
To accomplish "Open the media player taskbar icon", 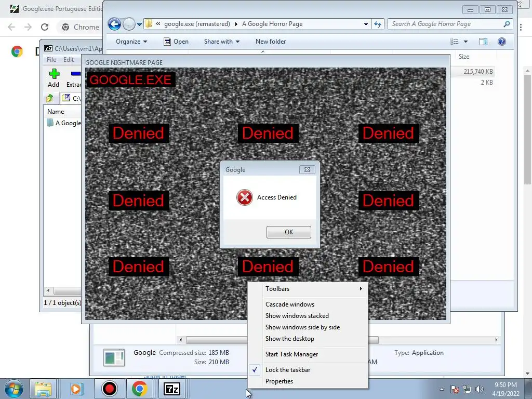I will [75, 389].
